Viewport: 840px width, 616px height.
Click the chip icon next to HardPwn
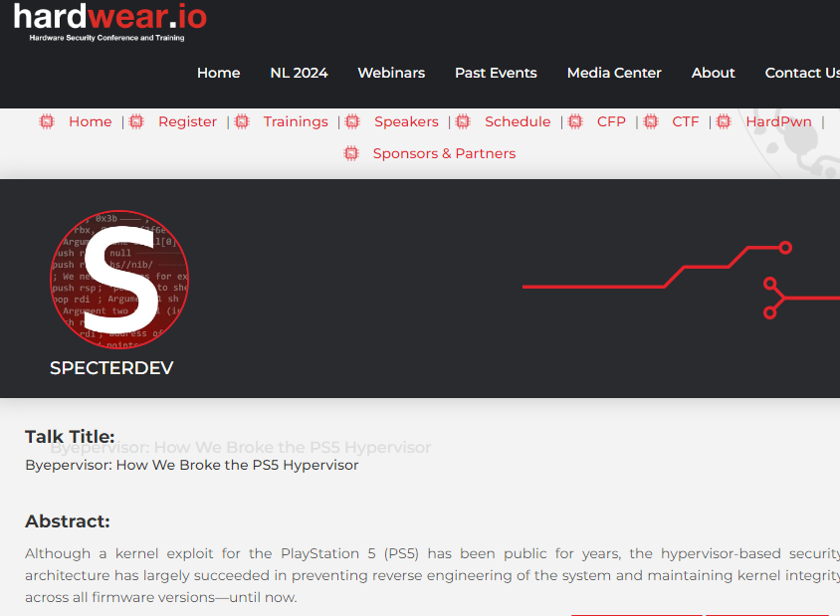723,121
